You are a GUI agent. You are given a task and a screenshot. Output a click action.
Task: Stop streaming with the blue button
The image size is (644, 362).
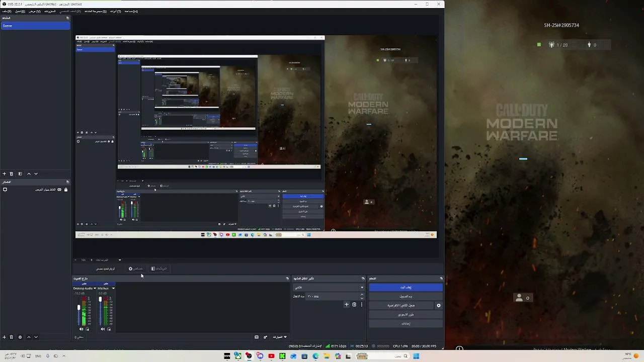(406, 288)
